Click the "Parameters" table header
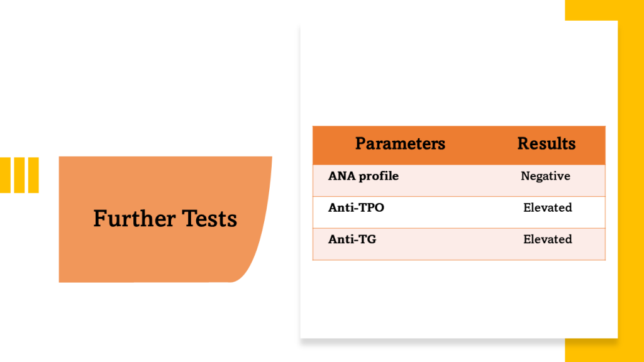644x362 pixels. coord(400,144)
